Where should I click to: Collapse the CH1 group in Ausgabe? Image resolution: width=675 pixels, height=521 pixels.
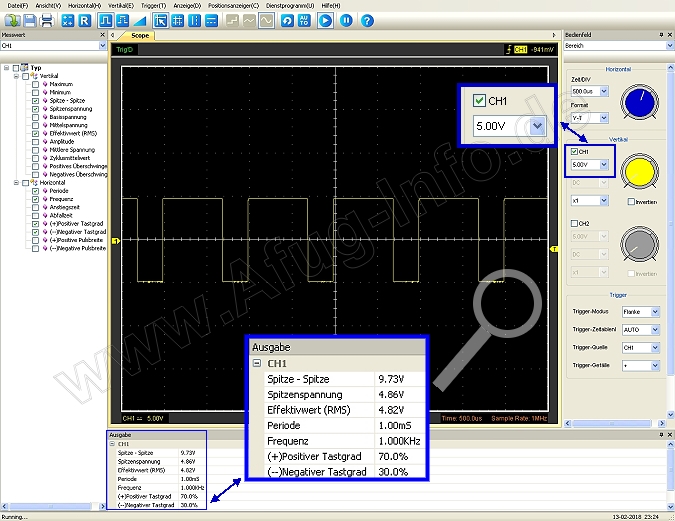coord(112,443)
